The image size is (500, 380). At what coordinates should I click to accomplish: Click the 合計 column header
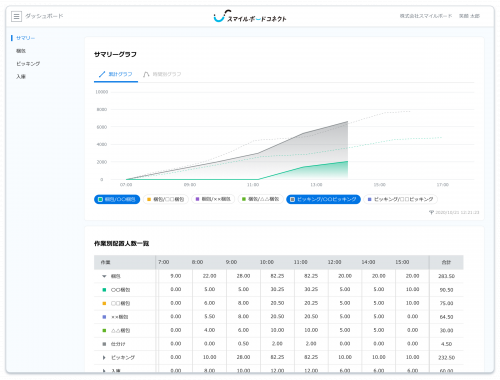pyautogui.click(x=446, y=262)
